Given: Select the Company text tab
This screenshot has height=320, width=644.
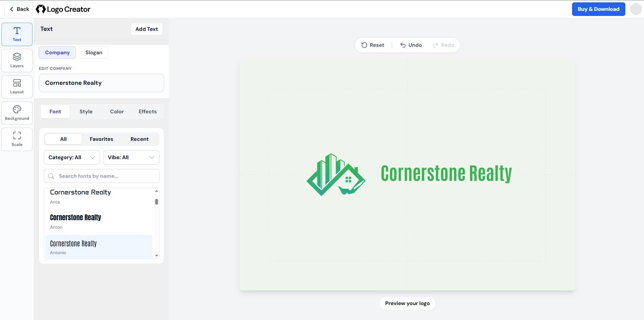Looking at the screenshot, I should 57,53.
